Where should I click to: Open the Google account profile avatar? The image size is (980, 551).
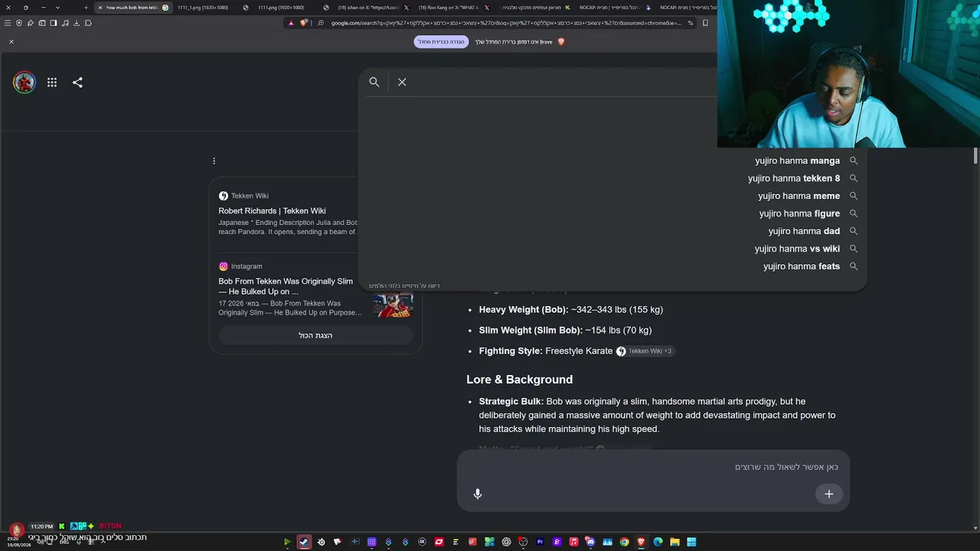(x=24, y=83)
